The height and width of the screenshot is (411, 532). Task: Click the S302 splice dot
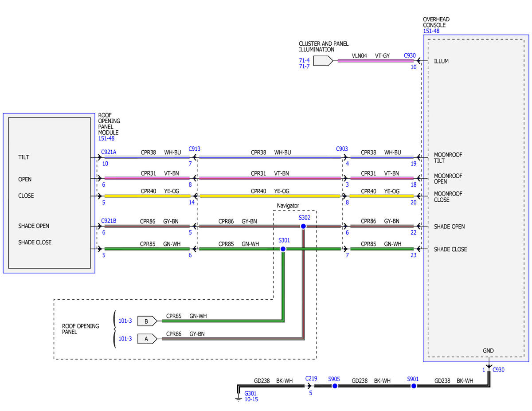303,226
